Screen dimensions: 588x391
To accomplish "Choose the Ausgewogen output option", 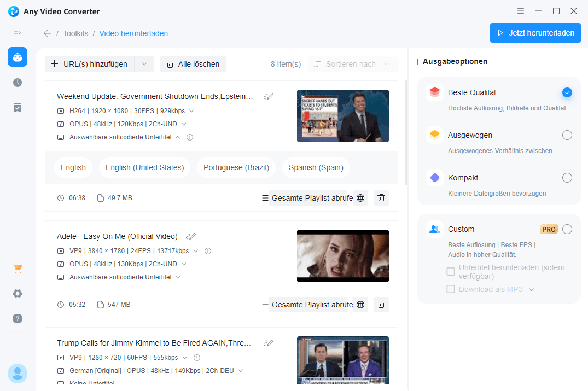I will click(x=567, y=135).
